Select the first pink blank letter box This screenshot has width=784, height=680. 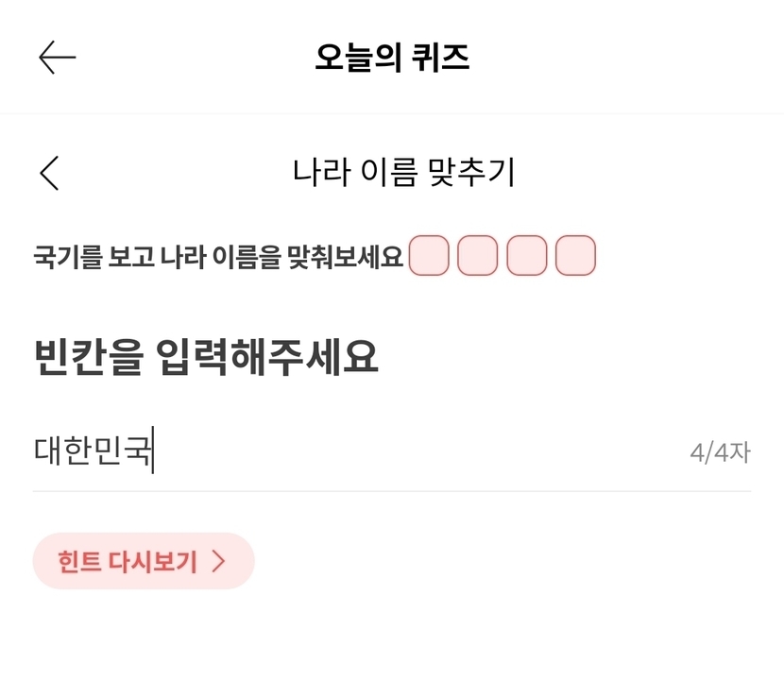click(429, 256)
